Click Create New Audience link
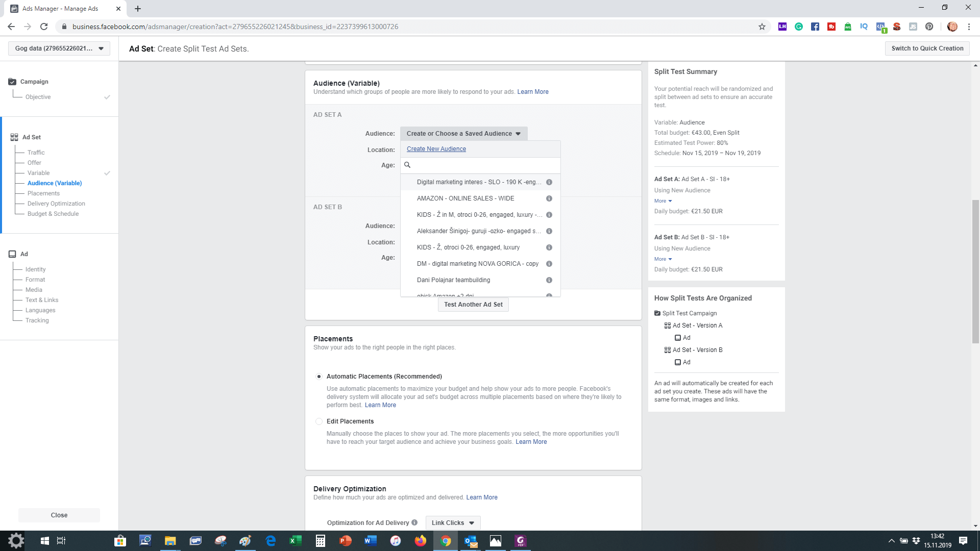The height and width of the screenshot is (551, 980). 436,149
